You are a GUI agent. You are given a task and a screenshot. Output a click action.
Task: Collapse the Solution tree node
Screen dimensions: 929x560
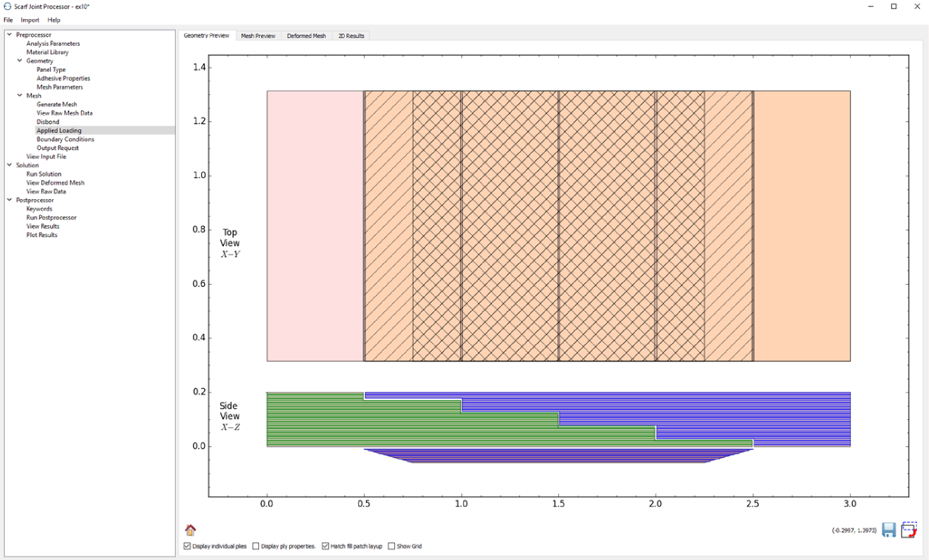pyautogui.click(x=9, y=165)
